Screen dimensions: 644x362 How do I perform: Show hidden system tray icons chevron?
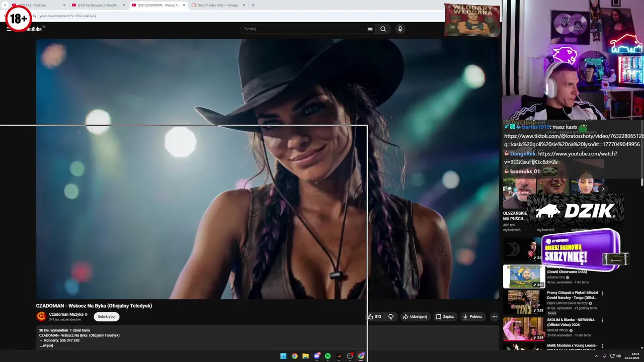point(596,356)
